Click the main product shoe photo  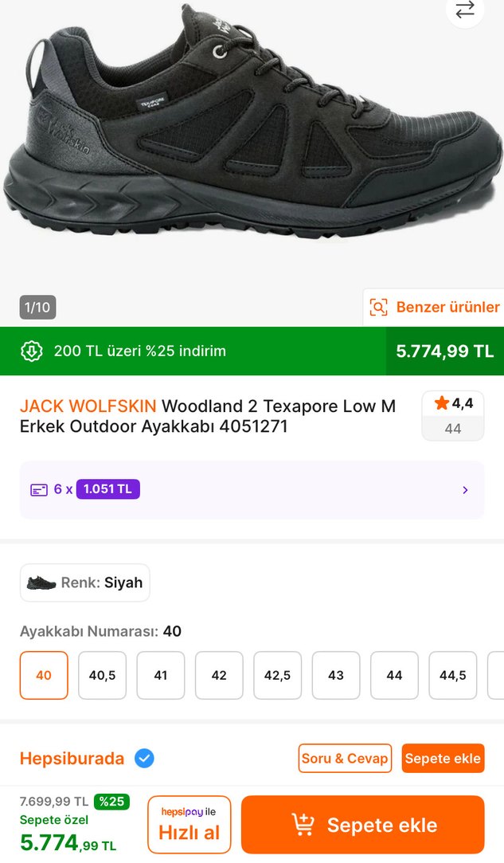pos(252,143)
